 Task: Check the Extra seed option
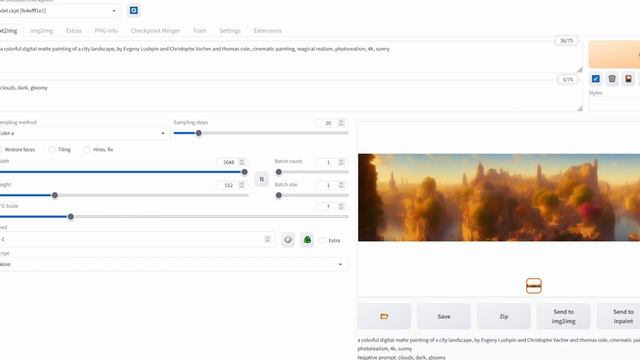point(322,240)
